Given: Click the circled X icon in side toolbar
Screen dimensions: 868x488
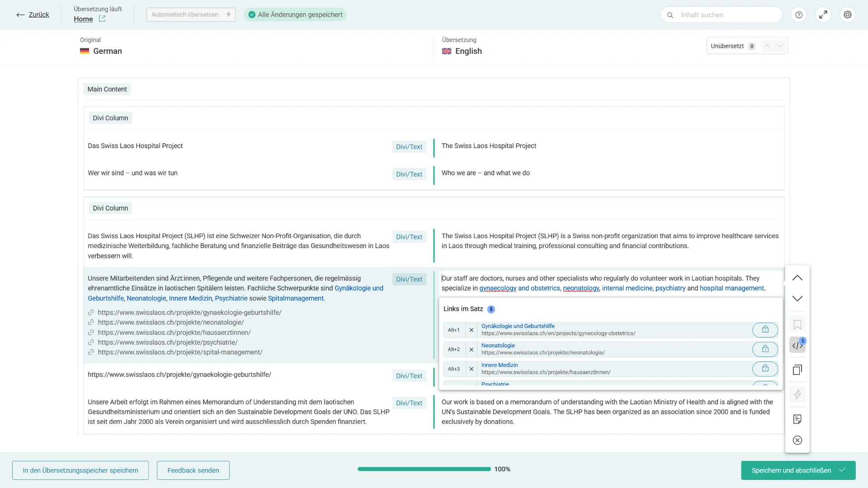Looking at the screenshot, I should [x=797, y=440].
